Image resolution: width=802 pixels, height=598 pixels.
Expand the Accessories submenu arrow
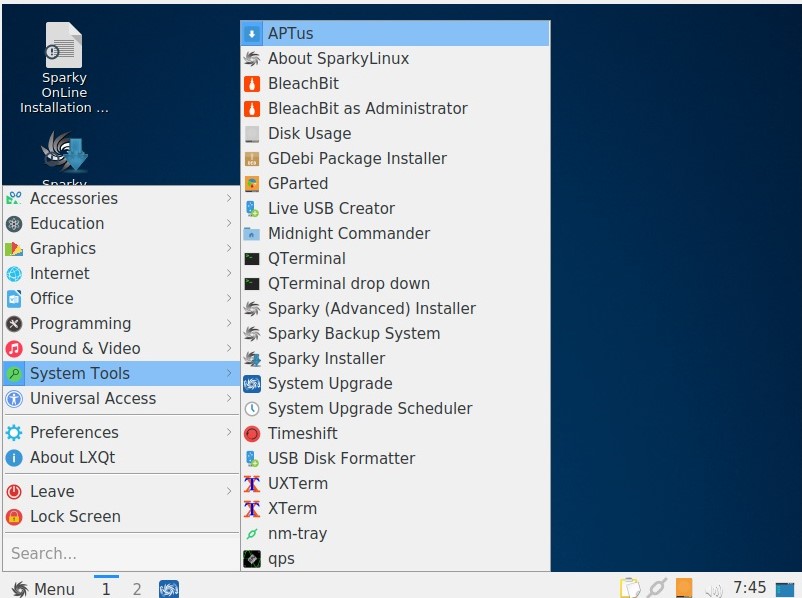pyautogui.click(x=229, y=198)
